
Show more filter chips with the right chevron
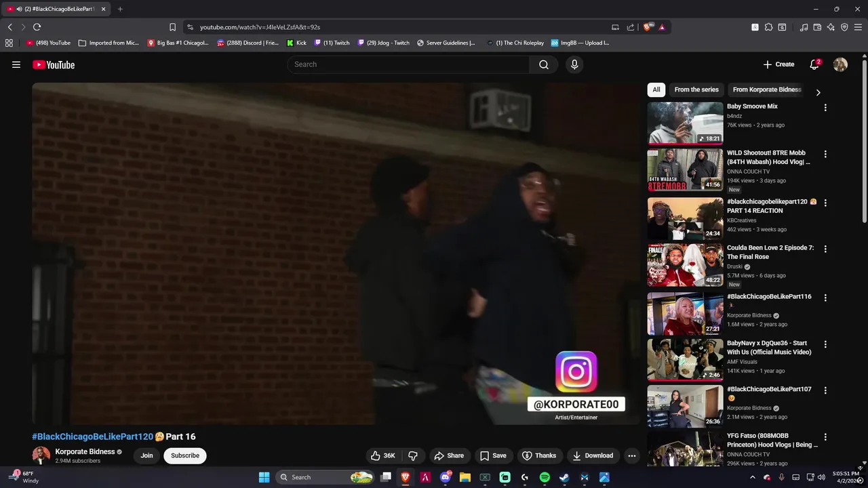(818, 92)
